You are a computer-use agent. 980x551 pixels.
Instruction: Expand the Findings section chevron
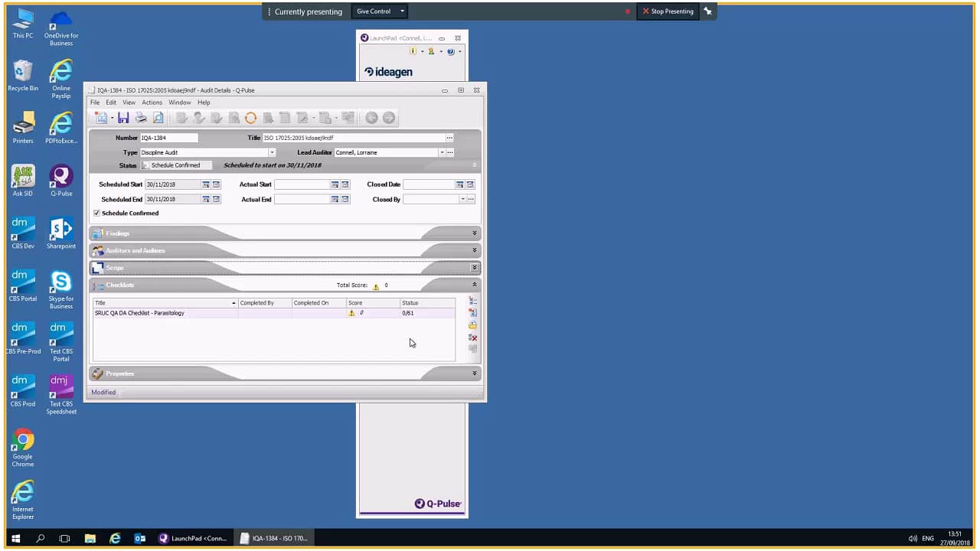[475, 233]
